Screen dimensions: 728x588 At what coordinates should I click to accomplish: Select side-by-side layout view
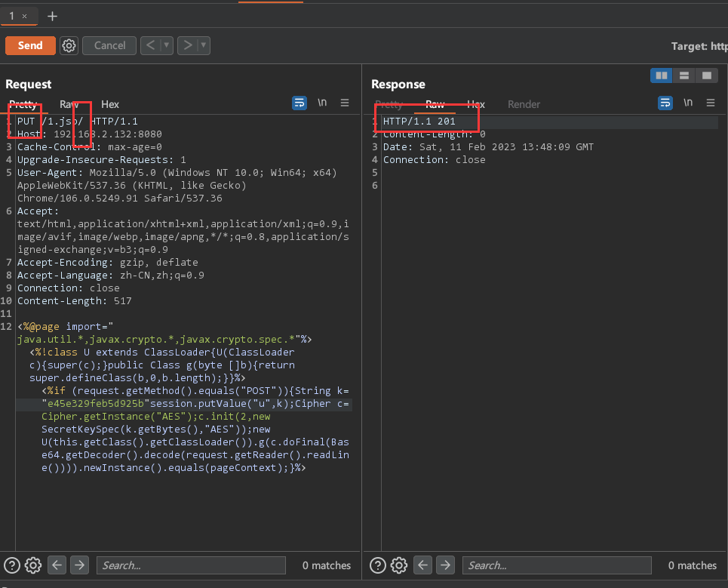[x=662, y=75]
